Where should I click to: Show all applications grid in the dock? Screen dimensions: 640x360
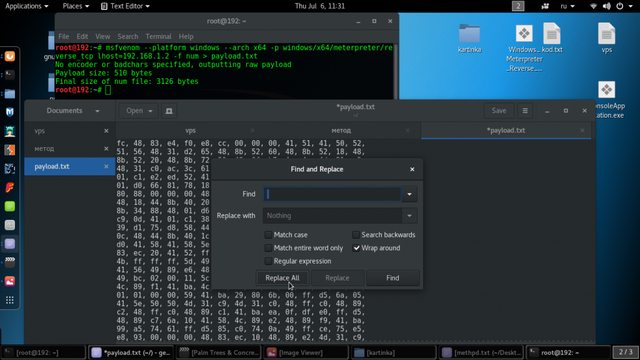click(x=10, y=300)
